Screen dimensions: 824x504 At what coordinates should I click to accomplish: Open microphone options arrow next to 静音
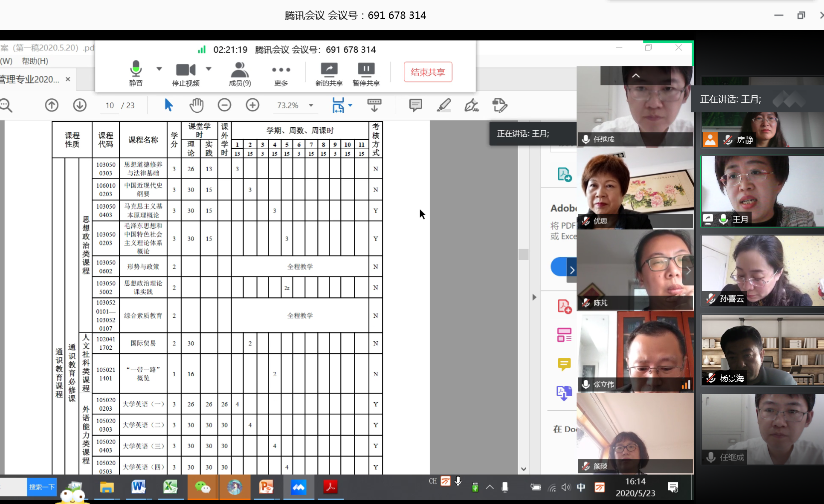coord(159,69)
